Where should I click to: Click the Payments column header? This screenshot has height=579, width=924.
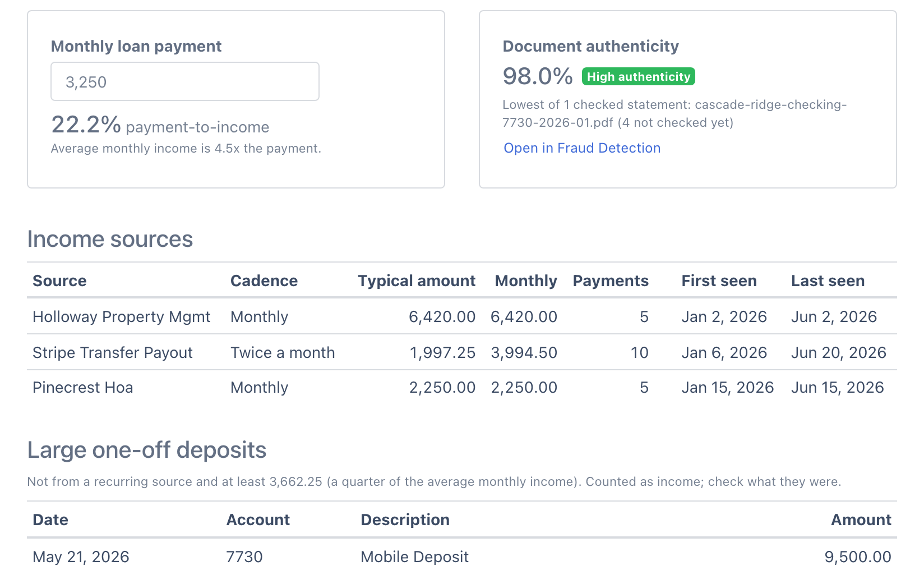coord(611,281)
